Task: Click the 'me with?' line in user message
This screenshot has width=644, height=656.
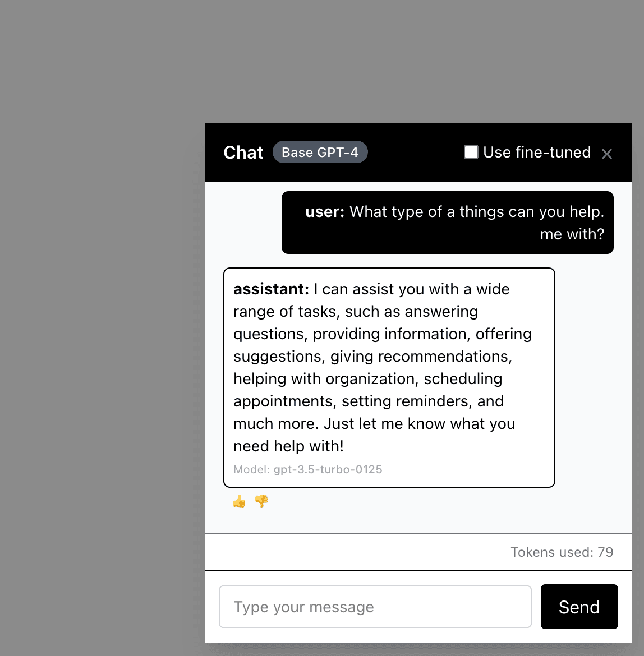Action: tap(572, 234)
